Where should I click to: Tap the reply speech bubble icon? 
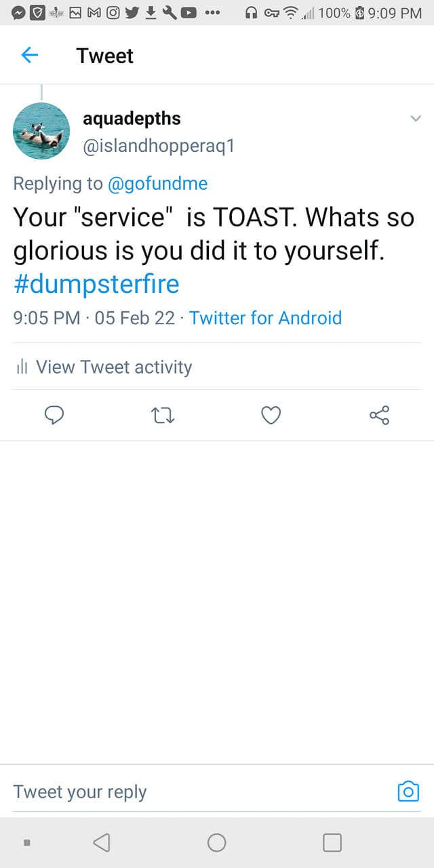(x=54, y=415)
